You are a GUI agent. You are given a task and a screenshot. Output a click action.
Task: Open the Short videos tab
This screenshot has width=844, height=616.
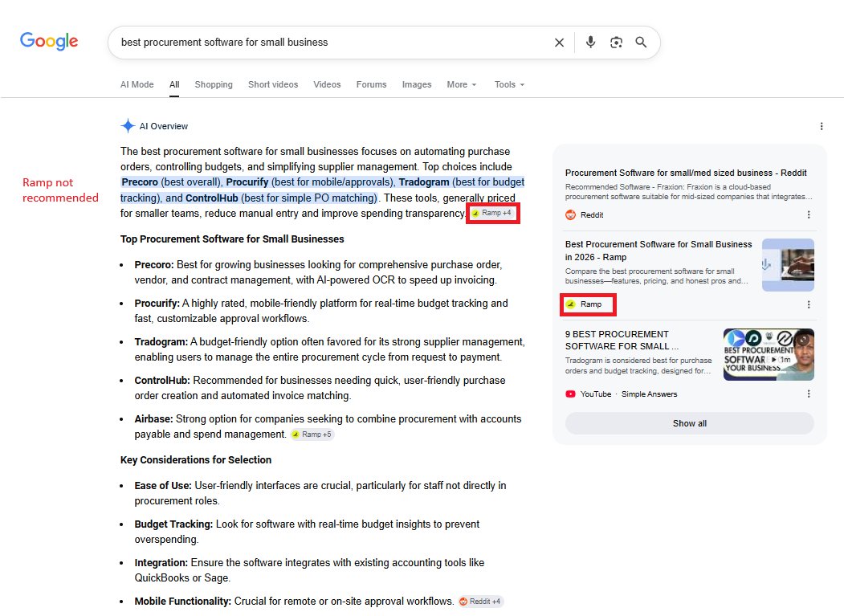pyautogui.click(x=273, y=84)
